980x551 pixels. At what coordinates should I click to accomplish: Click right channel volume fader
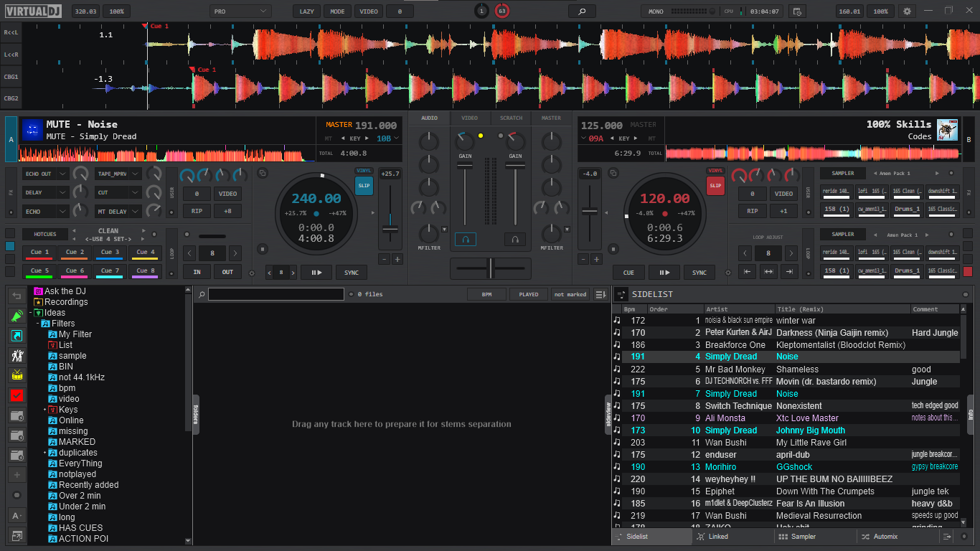[515, 166]
